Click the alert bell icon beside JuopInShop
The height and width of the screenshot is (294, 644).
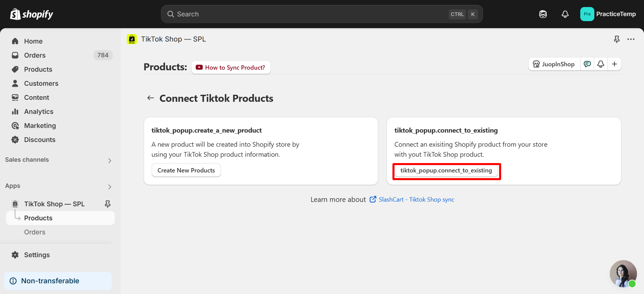(x=601, y=64)
